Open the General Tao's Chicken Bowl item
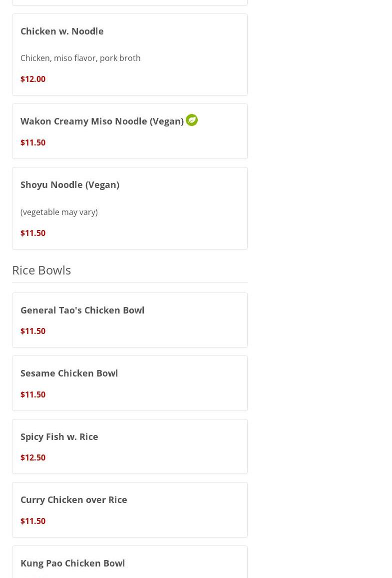 pyautogui.click(x=129, y=320)
